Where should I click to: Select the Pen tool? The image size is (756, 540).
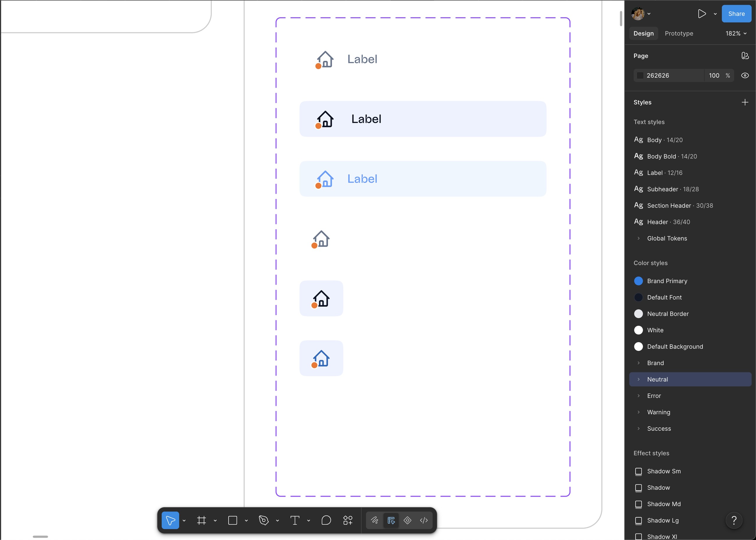pos(264,521)
